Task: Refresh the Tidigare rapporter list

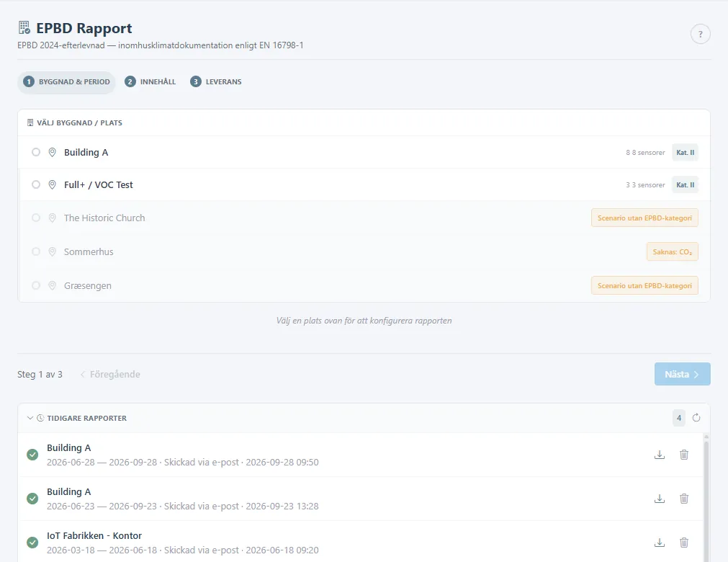Action: [x=696, y=418]
